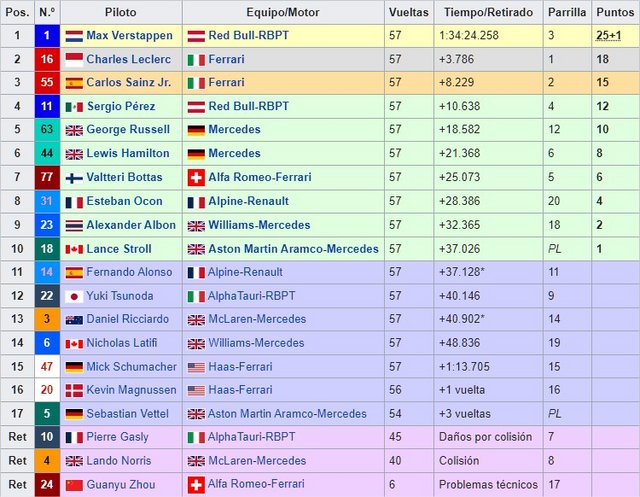
Task: Open McLaren-Mercedes link in Ricciardo's row
Action: [x=257, y=319]
